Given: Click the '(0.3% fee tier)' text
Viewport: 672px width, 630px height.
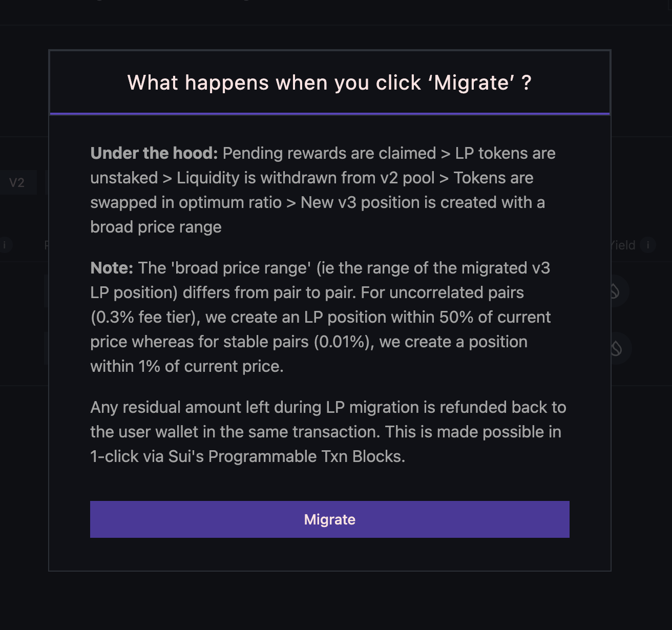Looking at the screenshot, I should click(x=145, y=317).
